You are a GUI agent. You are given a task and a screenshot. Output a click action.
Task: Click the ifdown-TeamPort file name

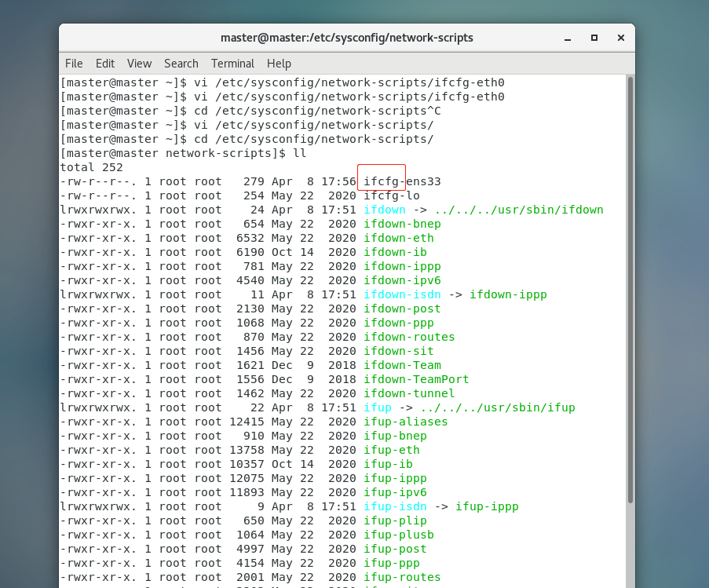point(416,380)
